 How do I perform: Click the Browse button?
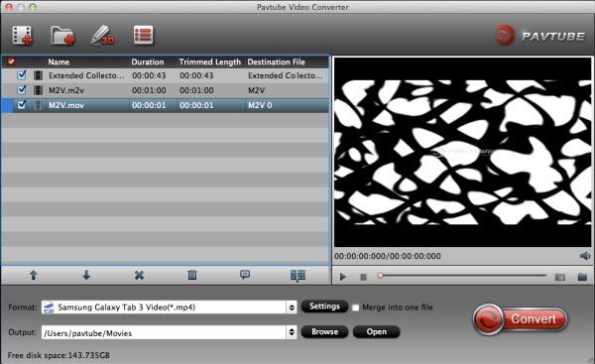pyautogui.click(x=324, y=331)
